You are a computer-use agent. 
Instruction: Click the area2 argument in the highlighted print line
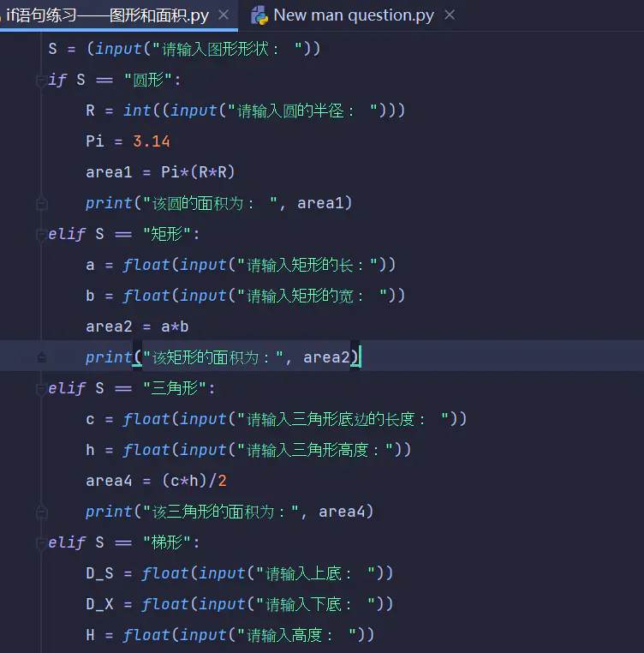(326, 357)
